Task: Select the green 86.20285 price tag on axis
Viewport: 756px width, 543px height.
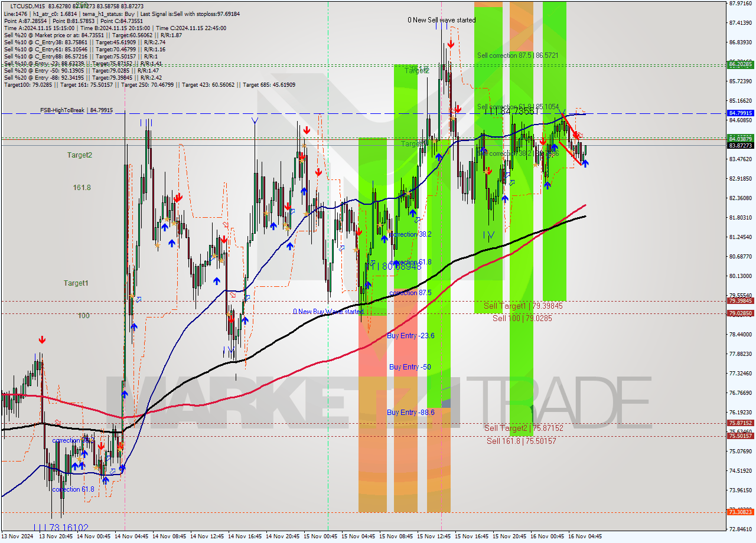Action: (x=740, y=64)
